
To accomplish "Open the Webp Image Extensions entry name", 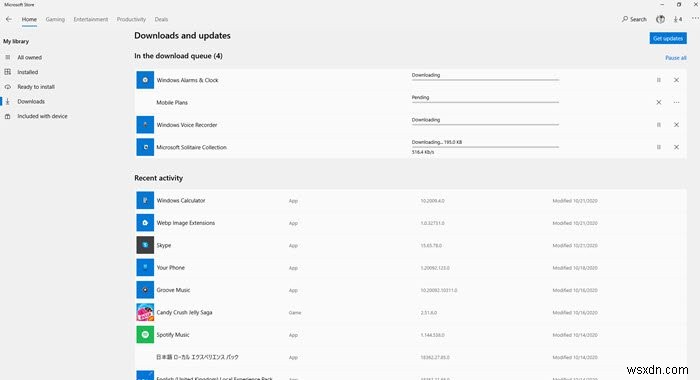I will 186,223.
